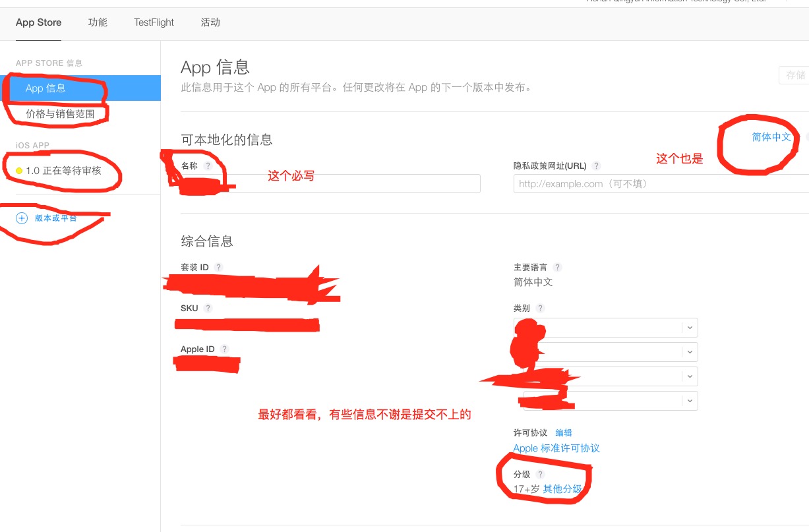This screenshot has height=532, width=809.
Task: Click the App 信息 page heading
Action: [216, 67]
